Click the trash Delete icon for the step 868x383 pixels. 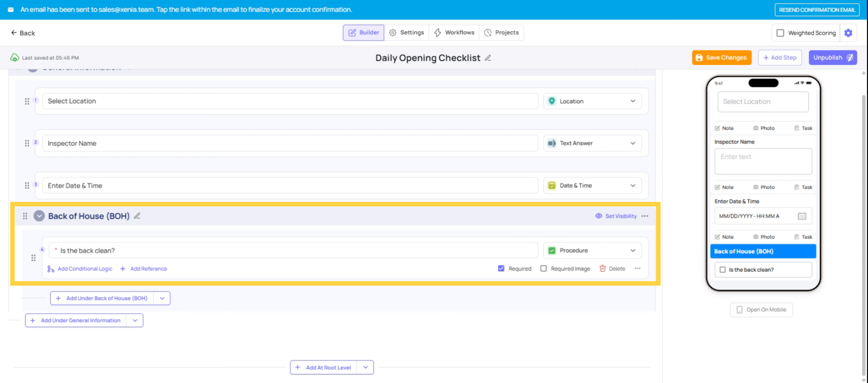(x=602, y=269)
